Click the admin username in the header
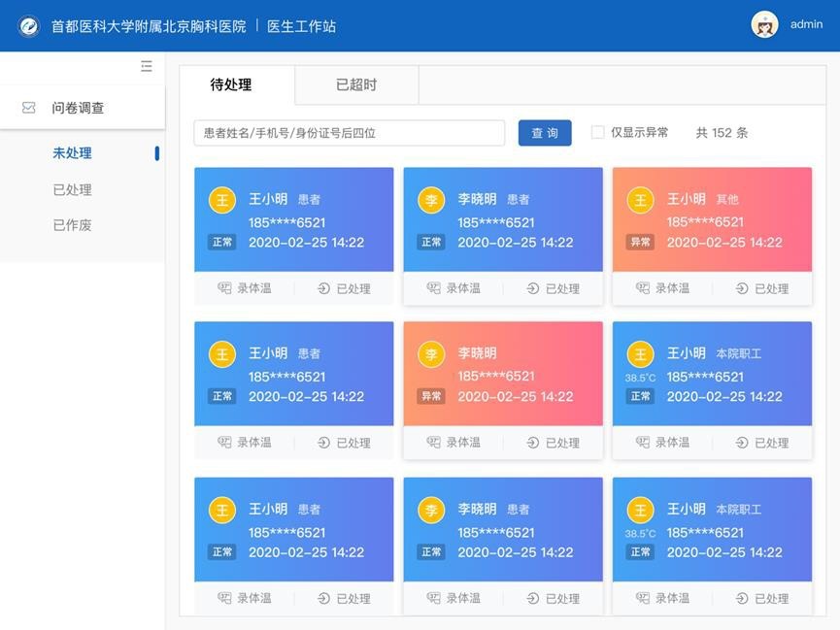Viewport: 840px width, 630px height. pyautogui.click(x=806, y=25)
